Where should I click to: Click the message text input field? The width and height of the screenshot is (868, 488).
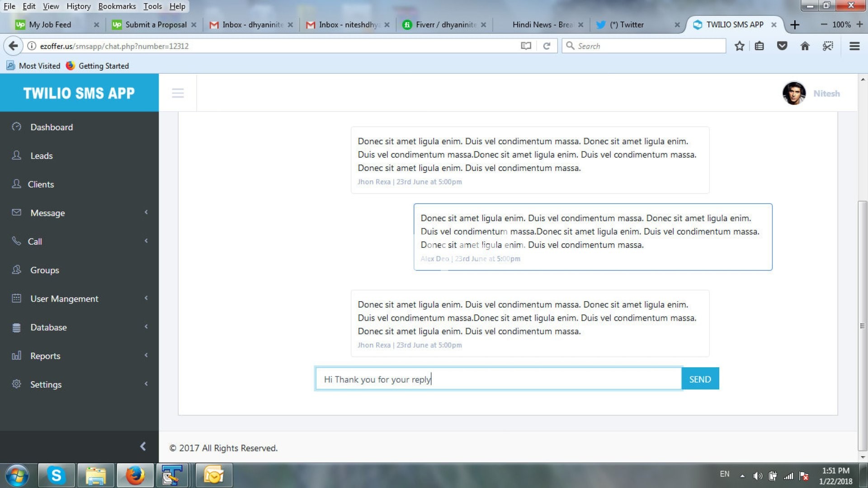tap(498, 379)
